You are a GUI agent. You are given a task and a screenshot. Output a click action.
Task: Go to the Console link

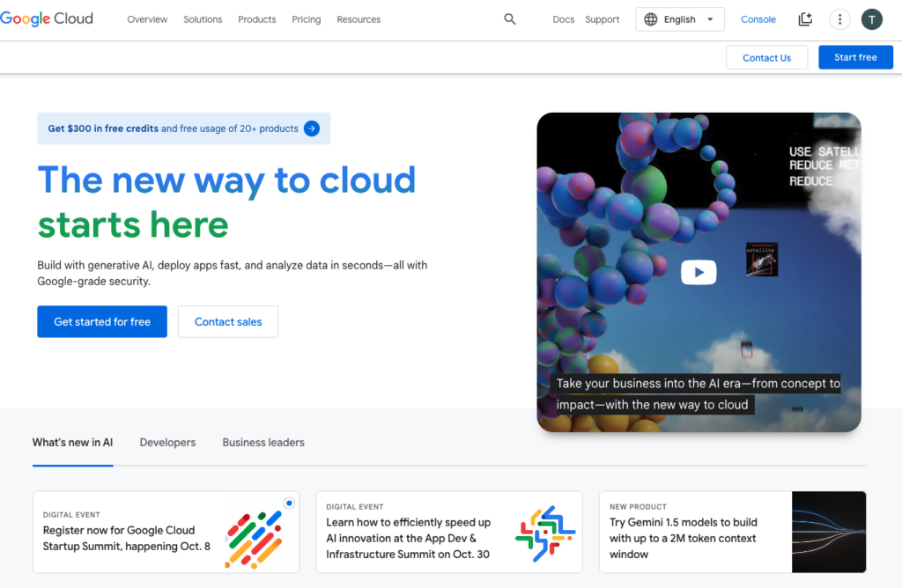[x=758, y=19]
